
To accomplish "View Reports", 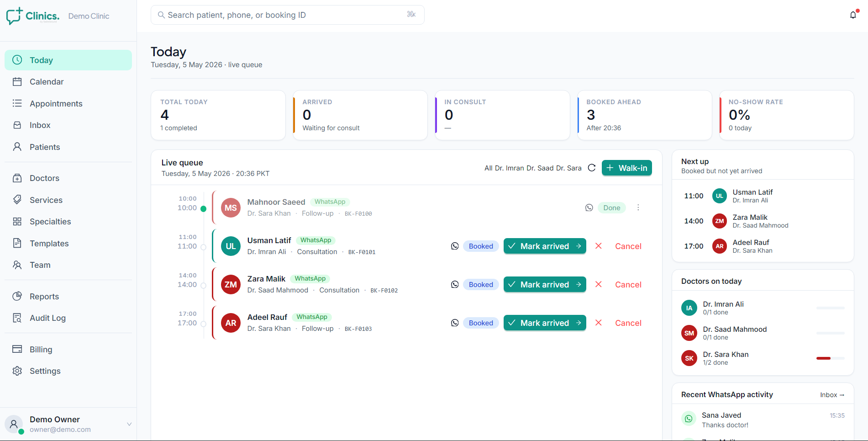I will point(68,297).
